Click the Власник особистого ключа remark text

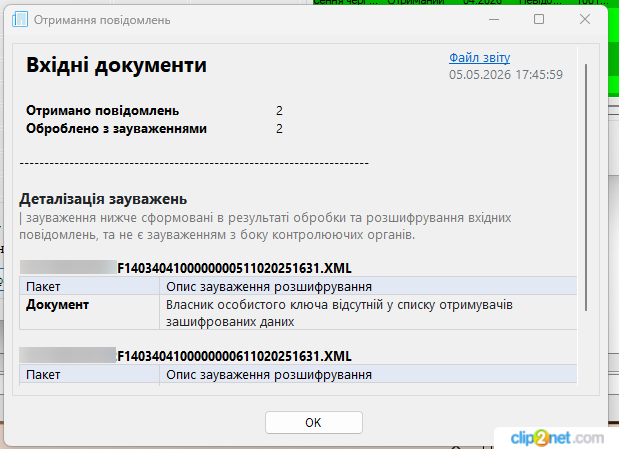pos(339,313)
